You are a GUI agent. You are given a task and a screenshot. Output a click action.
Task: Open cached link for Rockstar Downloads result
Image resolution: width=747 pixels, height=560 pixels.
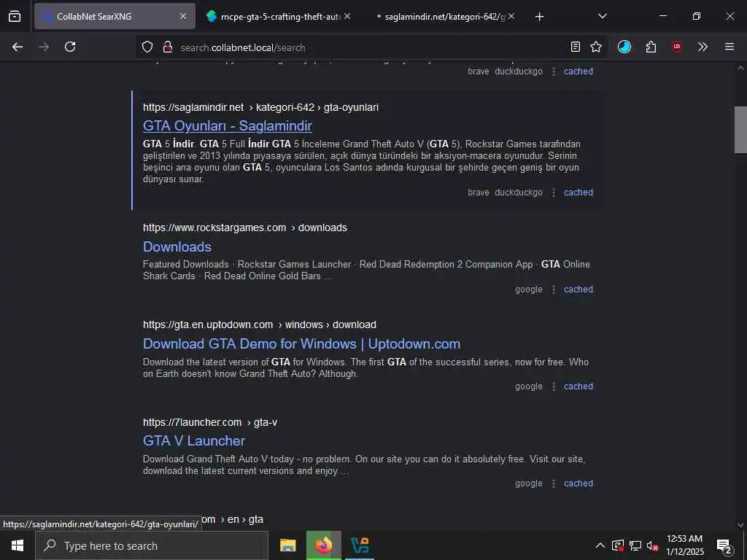(x=578, y=289)
